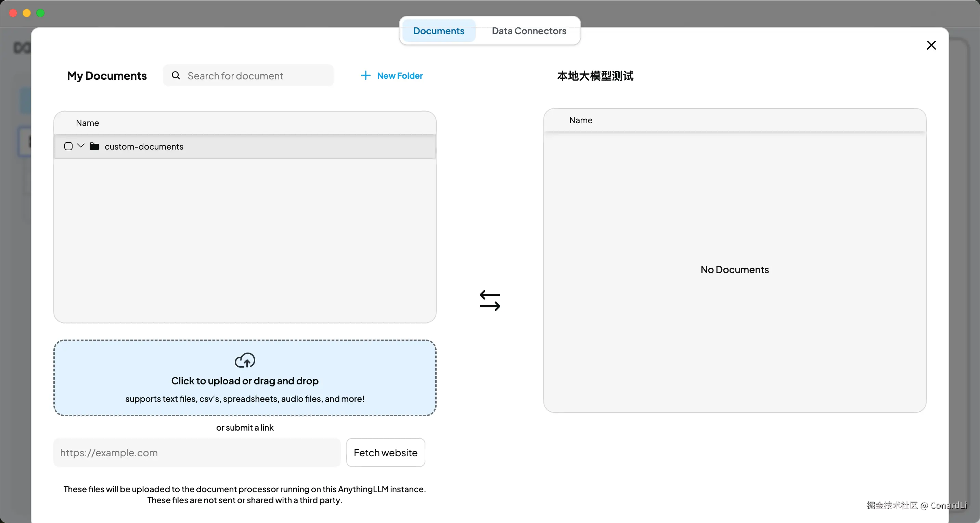Click the transfer arrows icon between panels
980x523 pixels.
coord(490,300)
